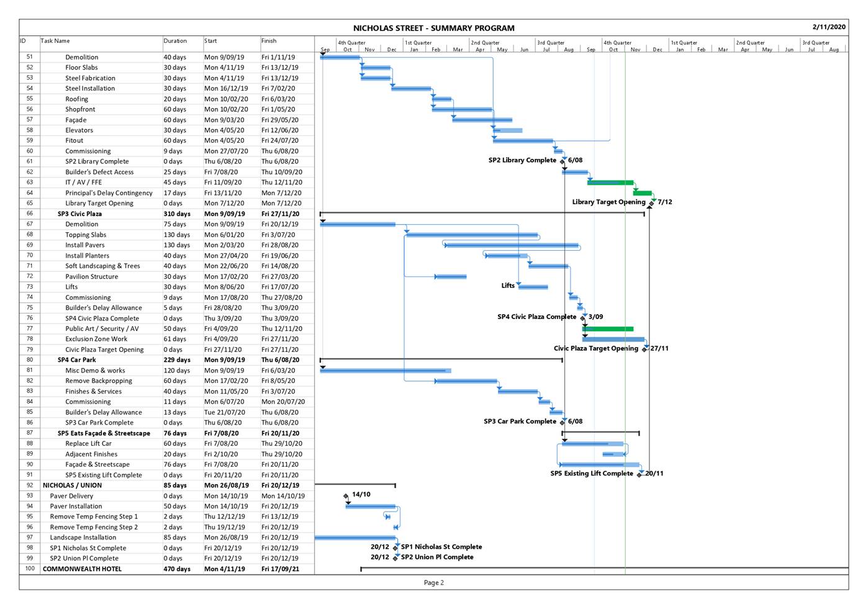Click the SP3 Car Park Complete milestone diamond
Image resolution: width=868 pixels, height=609 pixels.
coord(563,422)
